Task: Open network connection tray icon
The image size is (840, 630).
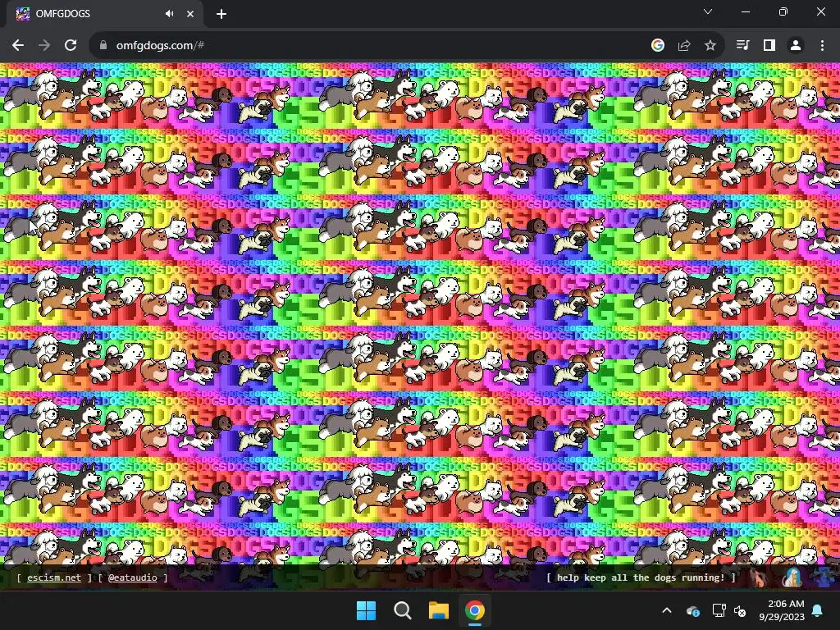Action: click(x=719, y=610)
